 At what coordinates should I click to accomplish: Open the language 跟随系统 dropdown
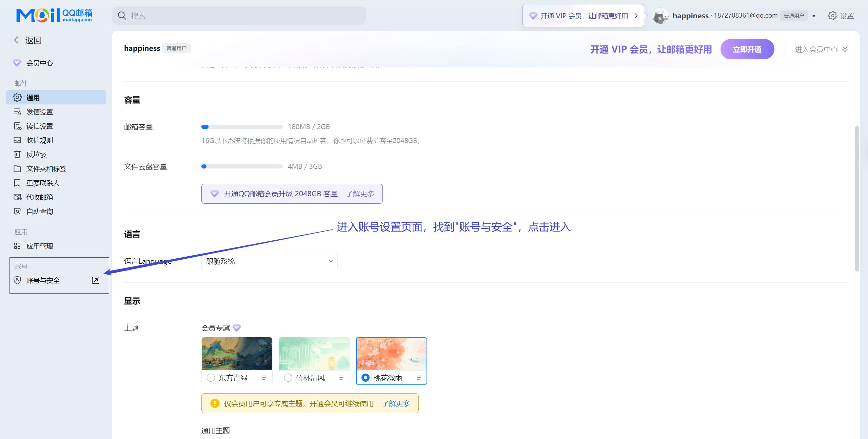pos(269,261)
